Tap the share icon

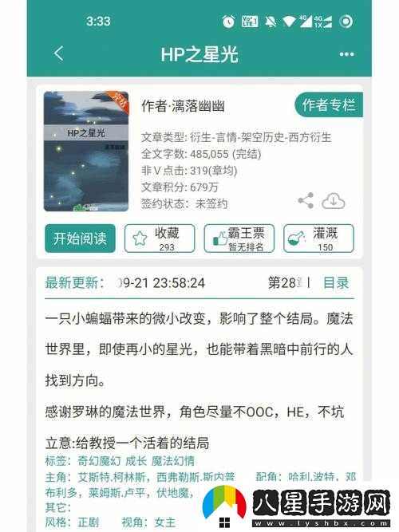pos(306,201)
